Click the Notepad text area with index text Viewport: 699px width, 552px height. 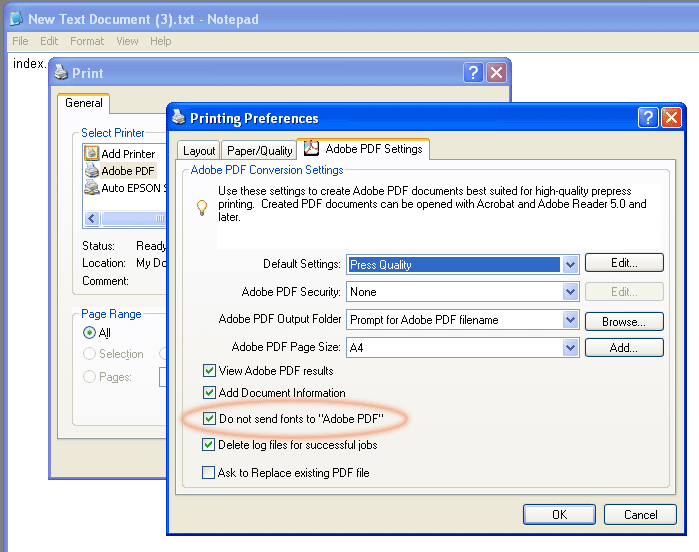[x=29, y=64]
